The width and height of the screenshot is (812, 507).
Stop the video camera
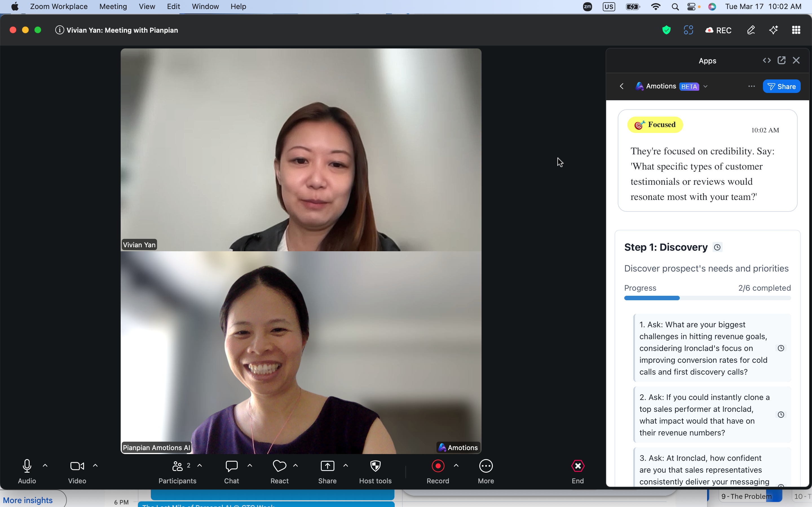(x=77, y=466)
